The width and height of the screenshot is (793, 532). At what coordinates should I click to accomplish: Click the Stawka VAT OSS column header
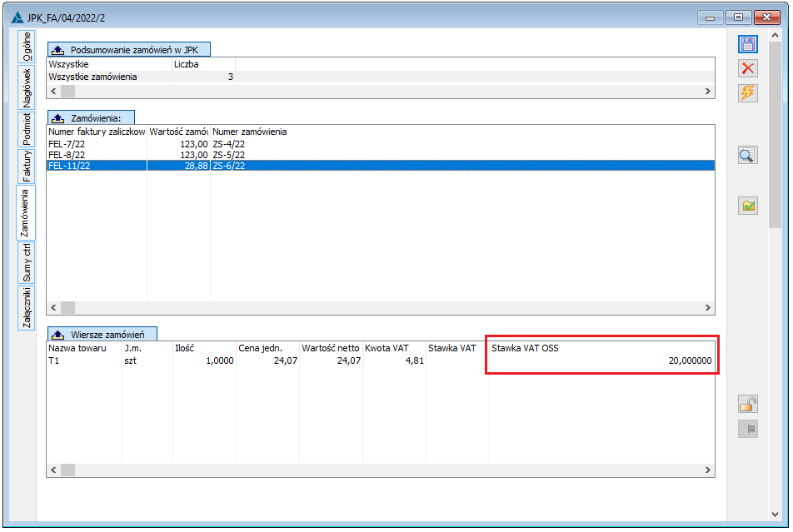pyautogui.click(x=601, y=348)
